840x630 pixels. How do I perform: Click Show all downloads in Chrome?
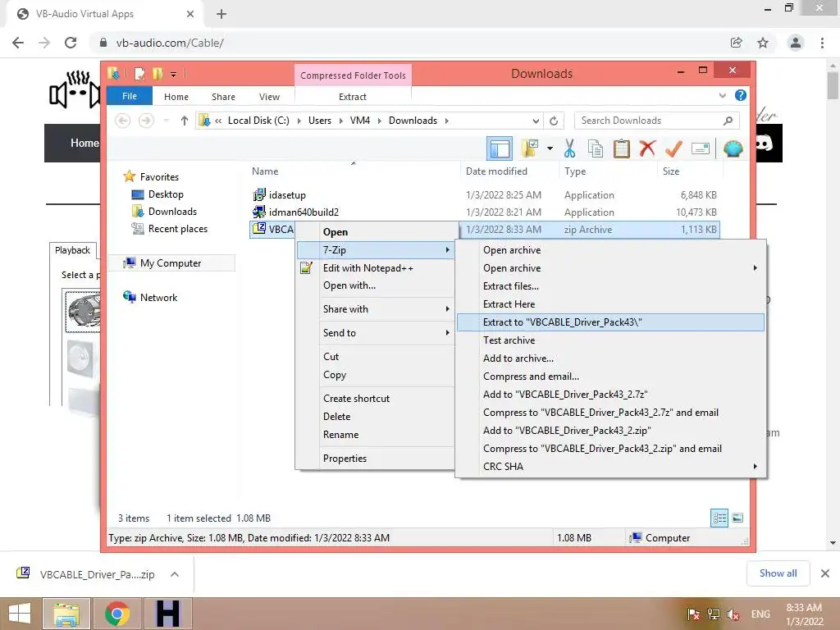(x=778, y=573)
